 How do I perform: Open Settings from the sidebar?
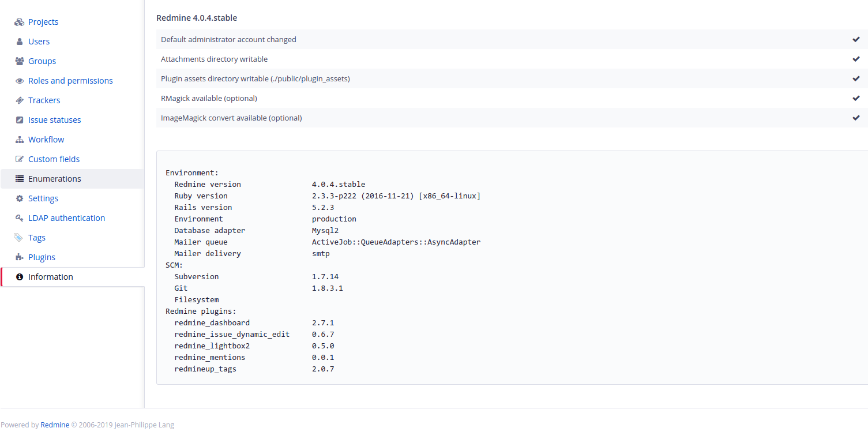pyautogui.click(x=43, y=198)
